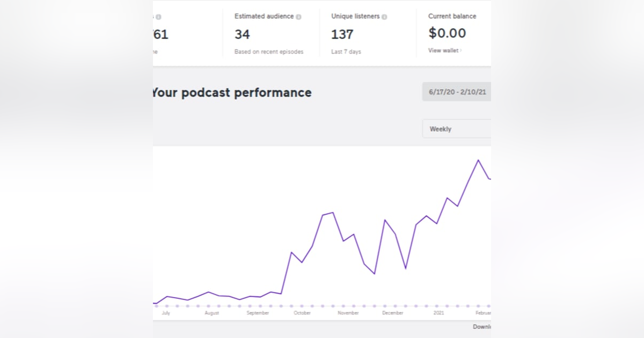Click the Unique listeners value 137
Image resolution: width=644 pixels, height=338 pixels.
coord(342,34)
